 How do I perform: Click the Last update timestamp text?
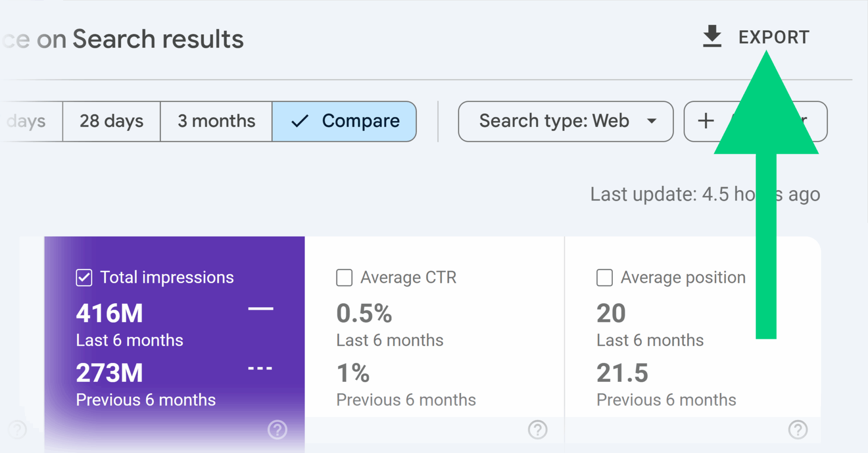[x=705, y=195]
